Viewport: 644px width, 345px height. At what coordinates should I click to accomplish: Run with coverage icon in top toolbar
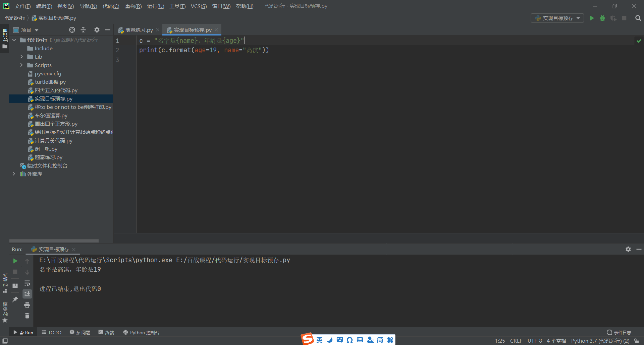pos(613,18)
